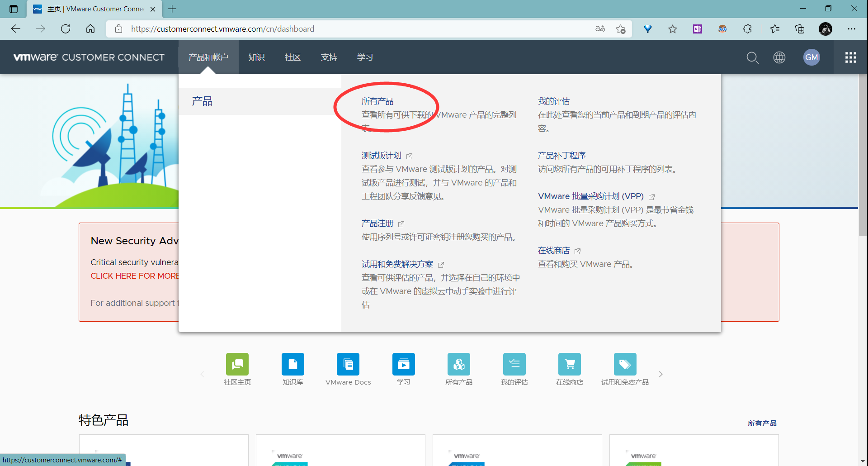
Task: Open the 试用和免费解决方案 link
Action: 397,264
